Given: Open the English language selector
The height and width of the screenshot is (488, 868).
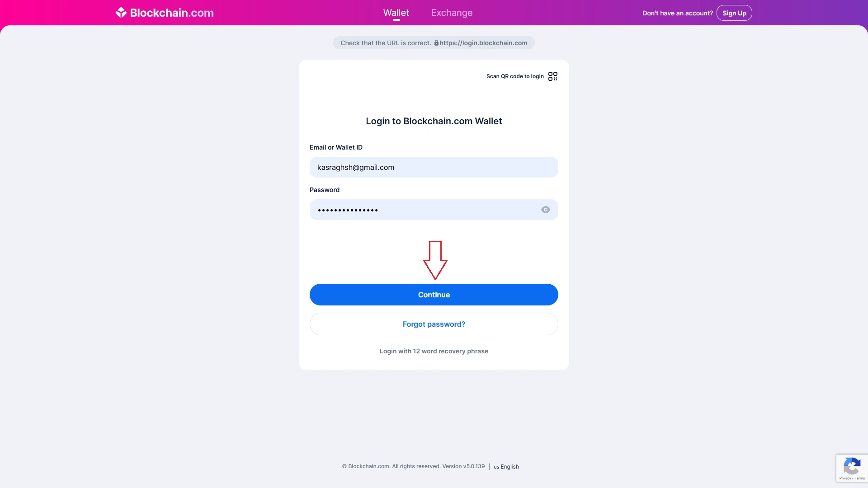Looking at the screenshot, I should click(506, 467).
